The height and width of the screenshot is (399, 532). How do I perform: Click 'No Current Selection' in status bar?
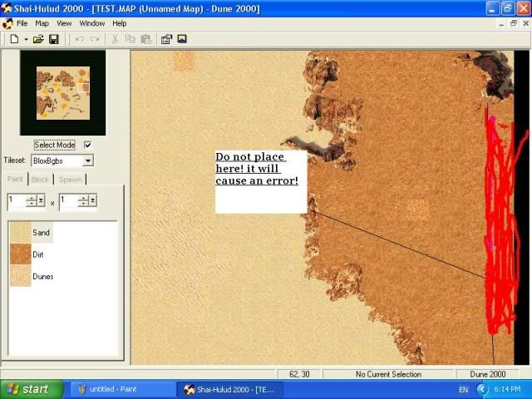pos(388,374)
